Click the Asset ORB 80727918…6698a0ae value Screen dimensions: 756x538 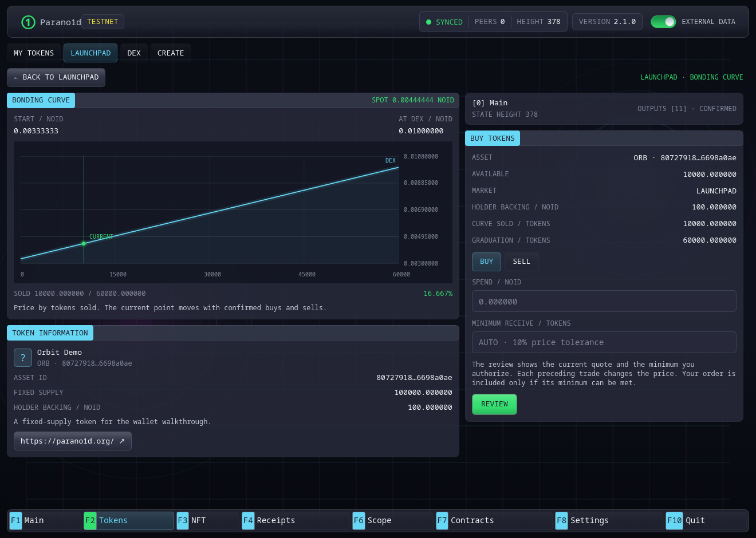pyautogui.click(x=685, y=158)
